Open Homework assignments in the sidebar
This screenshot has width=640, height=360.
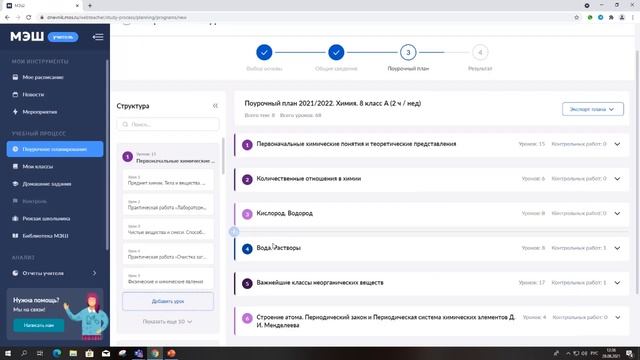[41, 184]
